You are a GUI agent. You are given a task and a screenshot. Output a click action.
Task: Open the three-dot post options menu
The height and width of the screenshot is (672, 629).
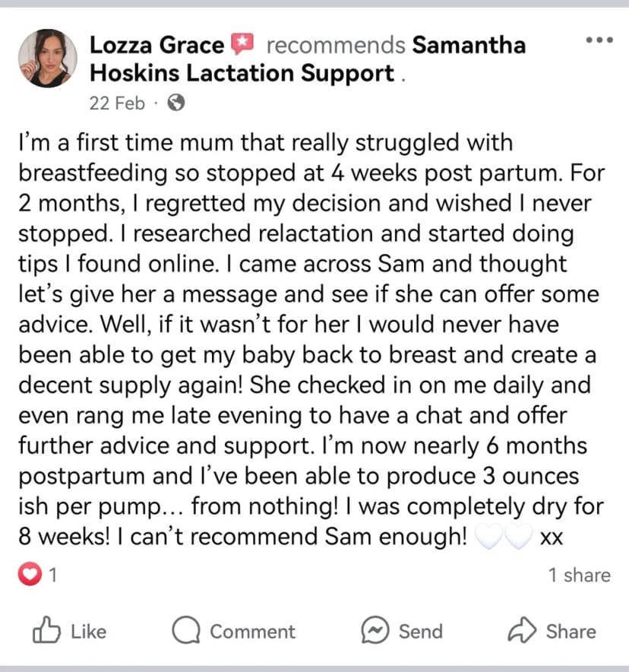599,40
